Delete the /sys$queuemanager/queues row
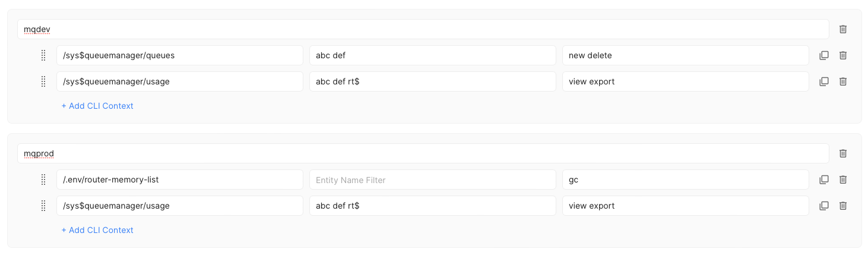Viewport: 868px width, 255px height. click(x=842, y=55)
